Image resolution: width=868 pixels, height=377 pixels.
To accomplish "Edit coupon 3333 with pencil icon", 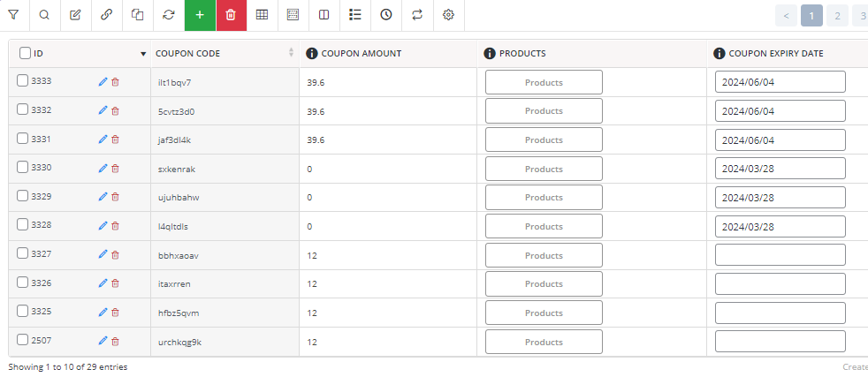I will (103, 82).
